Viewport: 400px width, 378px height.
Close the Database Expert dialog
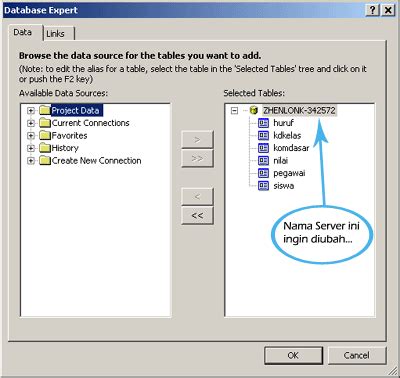pyautogui.click(x=388, y=11)
